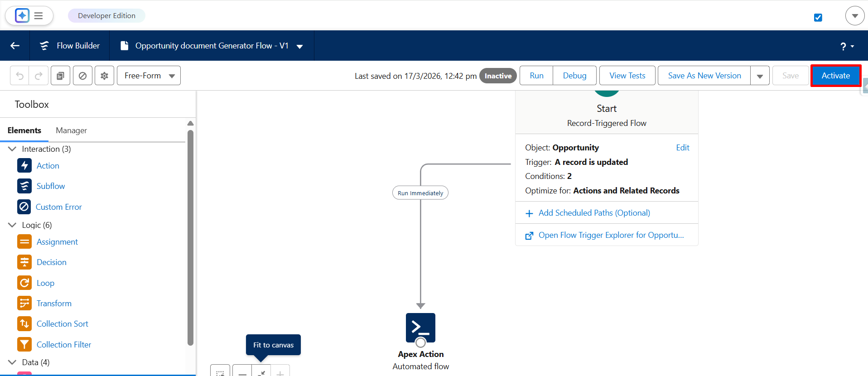Collapse the Data (4) section

coord(12,362)
